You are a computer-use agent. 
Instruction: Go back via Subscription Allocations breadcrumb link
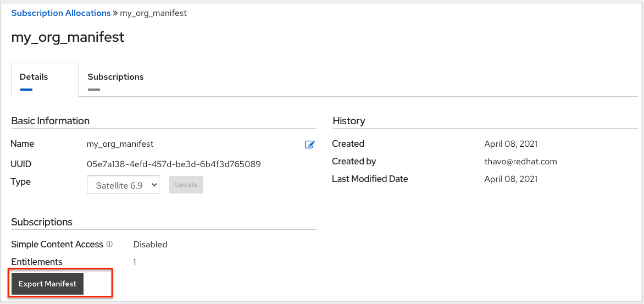60,13
